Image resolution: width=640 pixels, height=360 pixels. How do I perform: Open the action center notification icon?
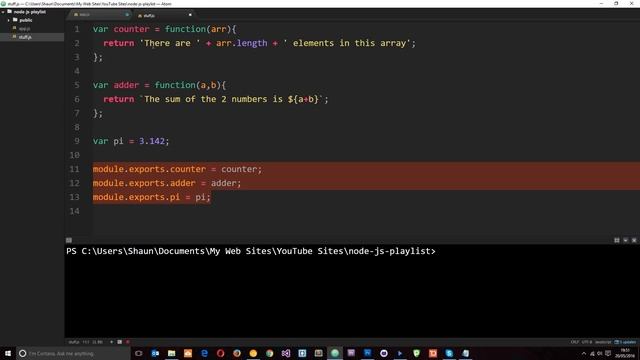pos(608,353)
